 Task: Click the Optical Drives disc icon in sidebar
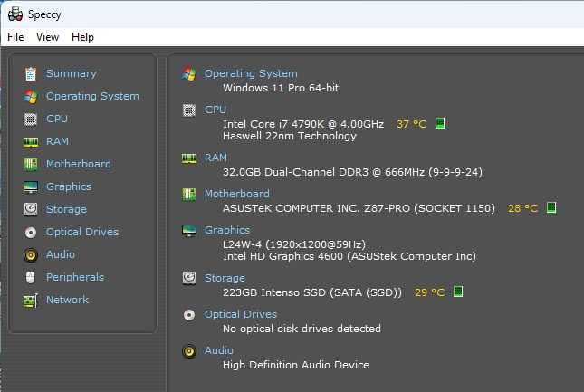pos(31,233)
